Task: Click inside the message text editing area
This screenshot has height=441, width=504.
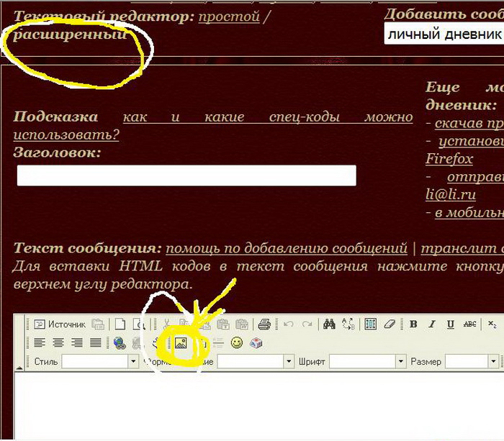Action: tap(259, 406)
